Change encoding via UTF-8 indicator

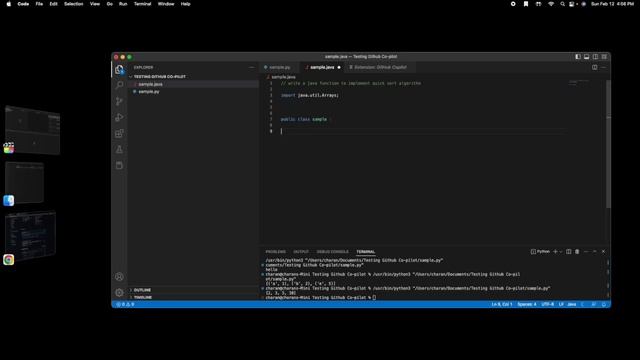click(x=547, y=304)
